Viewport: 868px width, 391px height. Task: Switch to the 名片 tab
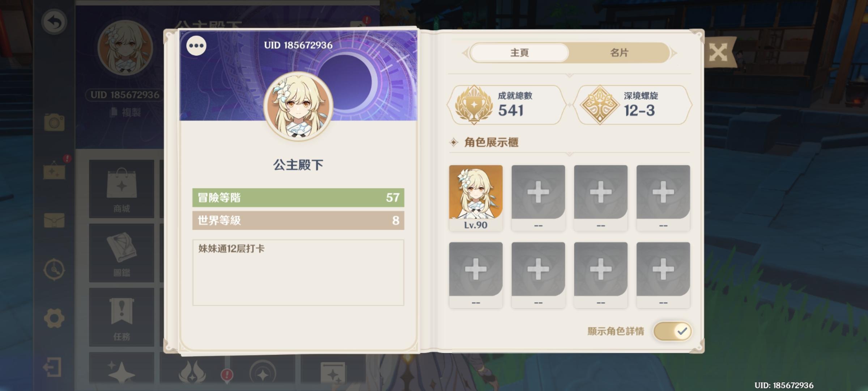pos(619,53)
